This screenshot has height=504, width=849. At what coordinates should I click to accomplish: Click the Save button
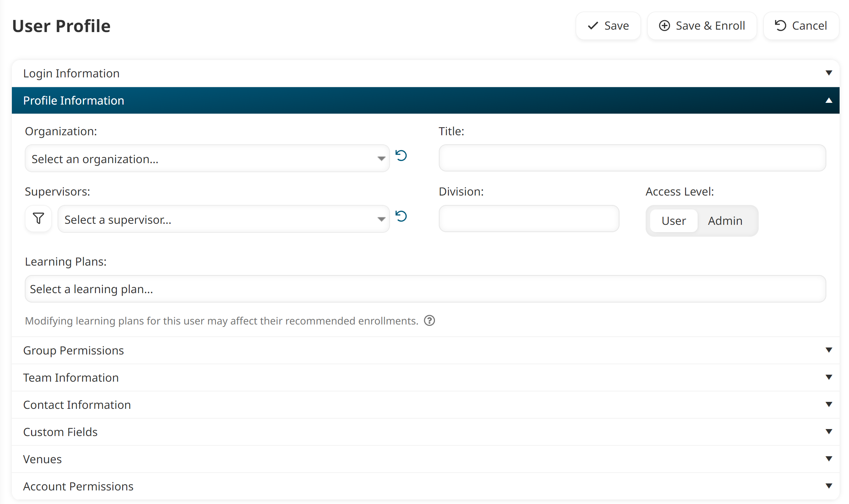pyautogui.click(x=608, y=26)
